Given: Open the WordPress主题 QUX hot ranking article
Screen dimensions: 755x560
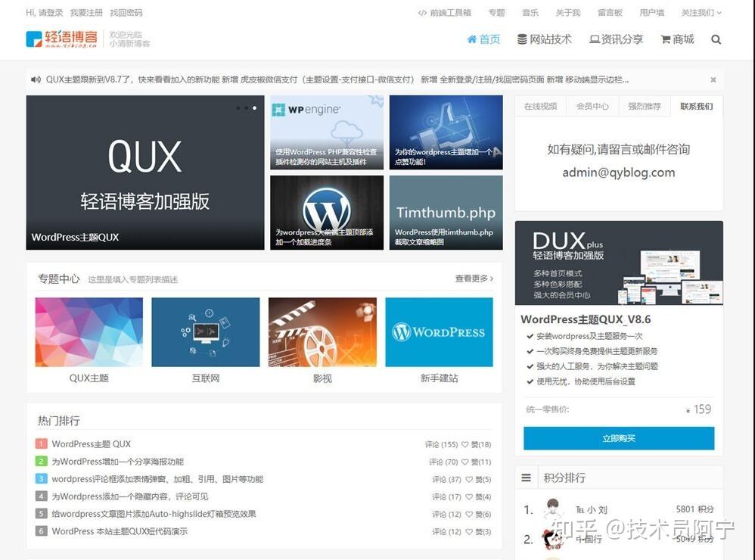Looking at the screenshot, I should click(x=91, y=444).
